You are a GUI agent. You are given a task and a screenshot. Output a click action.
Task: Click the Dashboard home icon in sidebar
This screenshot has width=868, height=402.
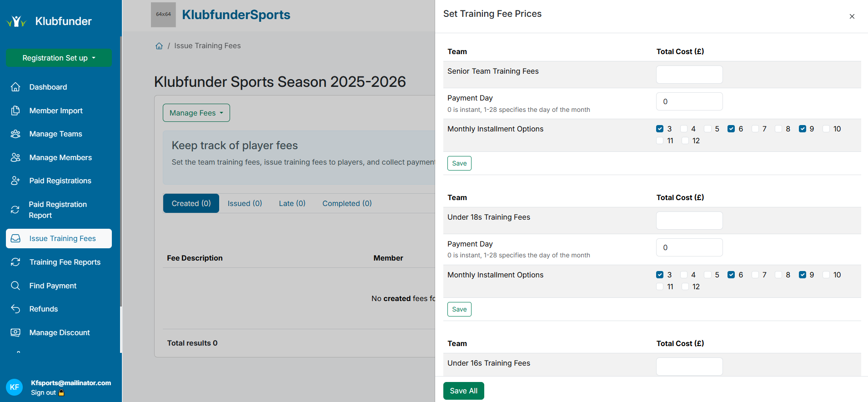[x=15, y=87]
